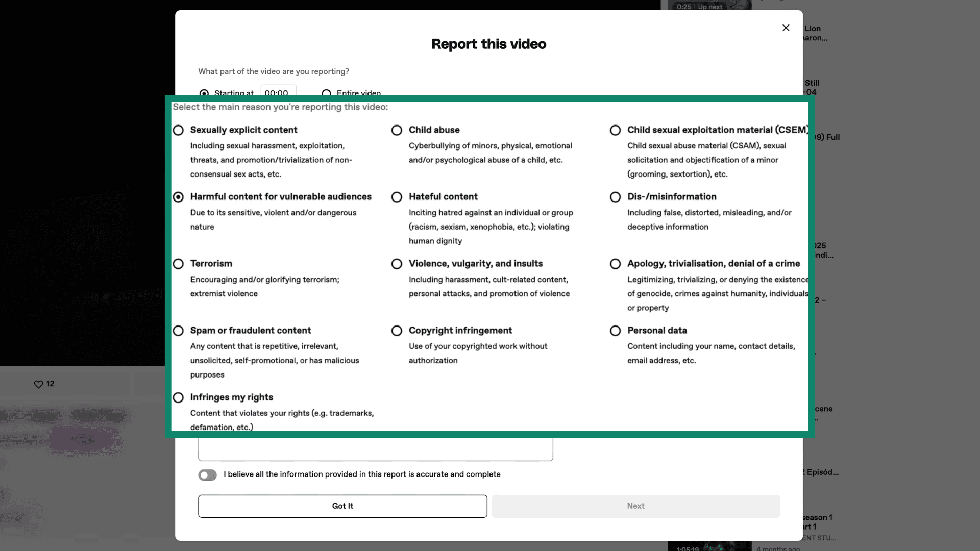Select Harmful content for vulnerable audiences
The image size is (980, 551).
point(178,197)
